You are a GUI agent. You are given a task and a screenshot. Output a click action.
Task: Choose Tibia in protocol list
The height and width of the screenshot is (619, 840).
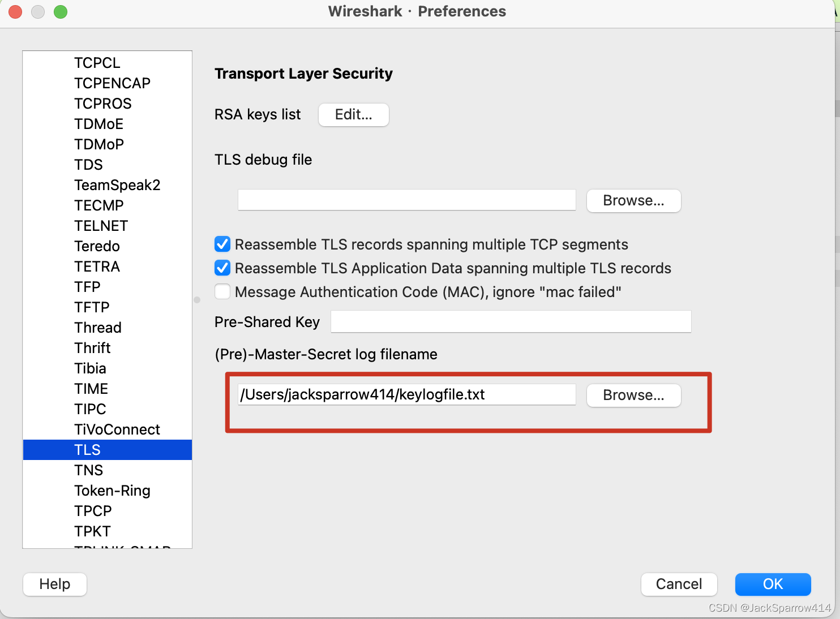pyautogui.click(x=108, y=368)
